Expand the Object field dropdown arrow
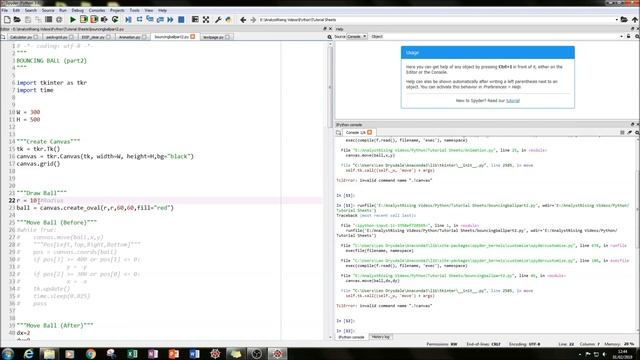The image size is (640, 360). coord(621,36)
